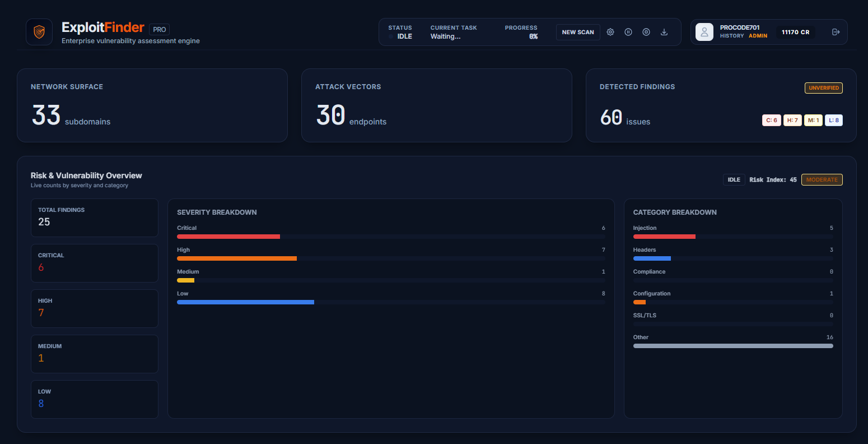Image resolution: width=868 pixels, height=444 pixels.
Task: Open the scanner settings gear icon
Action: (610, 32)
